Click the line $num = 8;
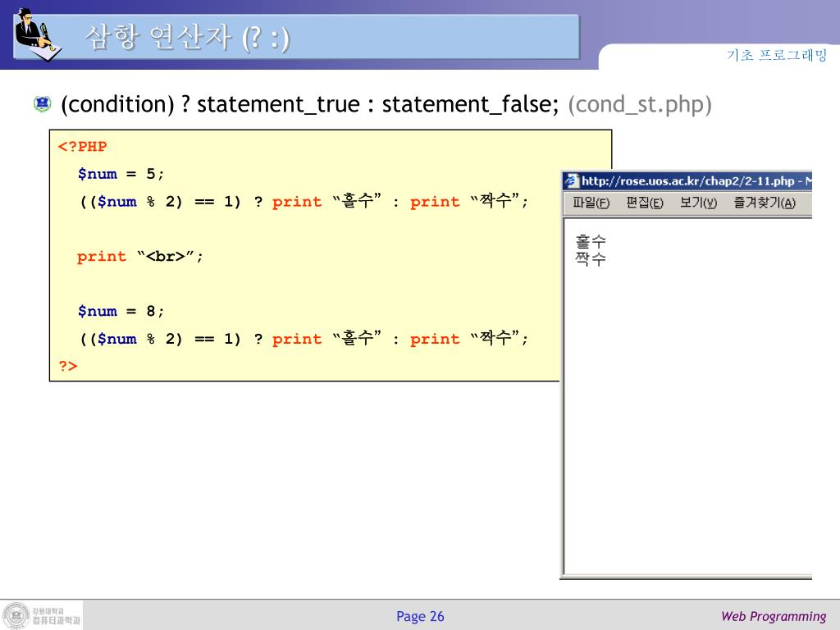This screenshot has height=630, width=840. coord(121,311)
